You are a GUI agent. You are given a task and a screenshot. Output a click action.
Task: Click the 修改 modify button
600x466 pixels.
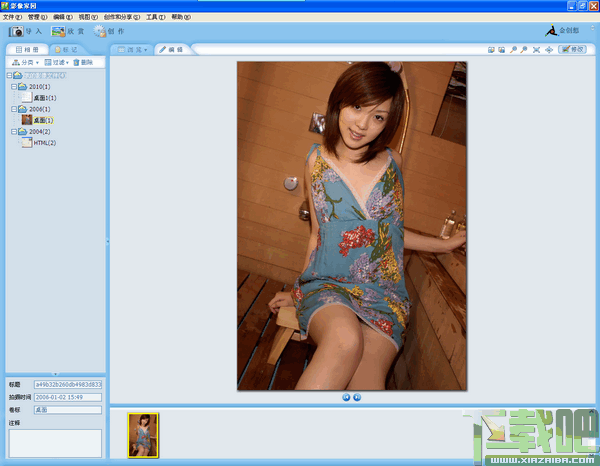coord(572,49)
